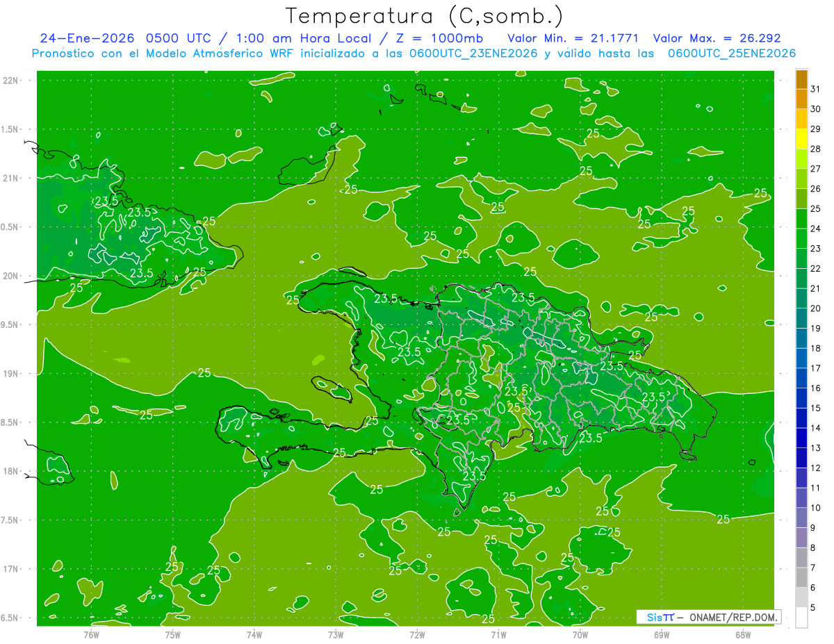Image resolution: width=834 pixels, height=644 pixels.
Task: Click the "ONAMET/REP.DOM." credit label
Action: coord(734,617)
